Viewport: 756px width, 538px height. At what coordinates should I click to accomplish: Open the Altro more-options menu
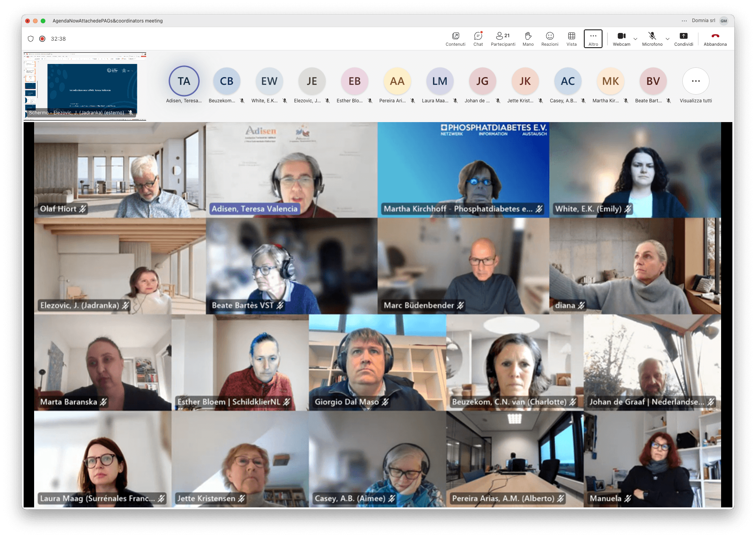click(x=593, y=39)
